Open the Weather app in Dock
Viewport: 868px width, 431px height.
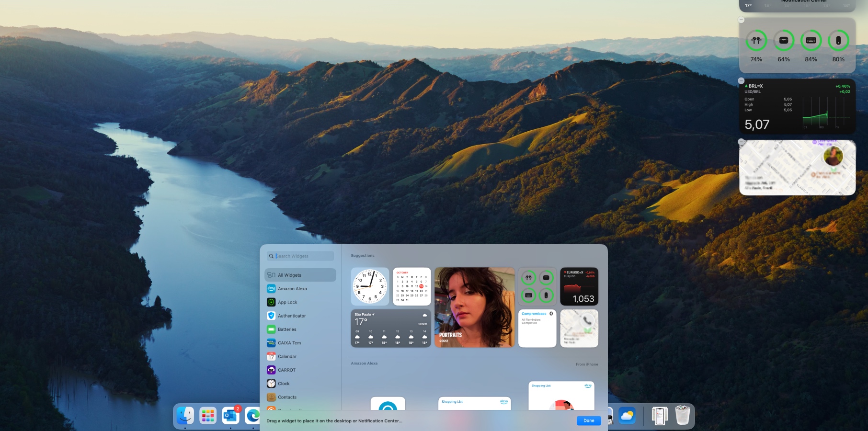pos(627,415)
